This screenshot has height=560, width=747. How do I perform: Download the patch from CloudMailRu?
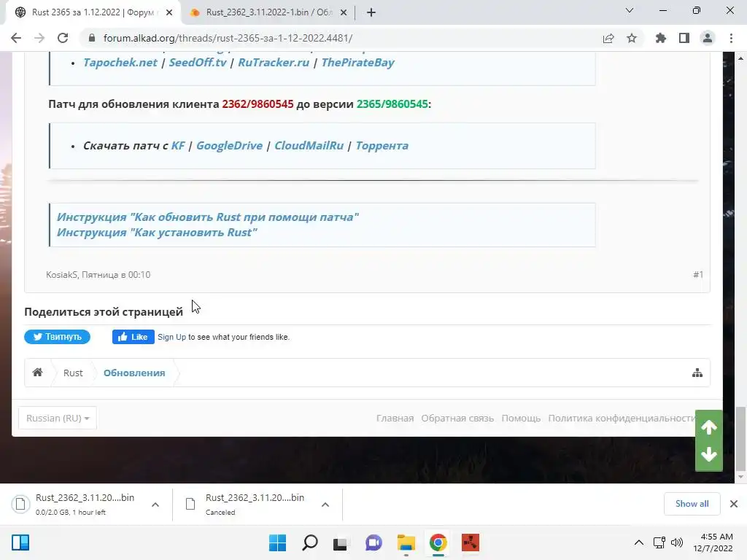[x=309, y=146]
